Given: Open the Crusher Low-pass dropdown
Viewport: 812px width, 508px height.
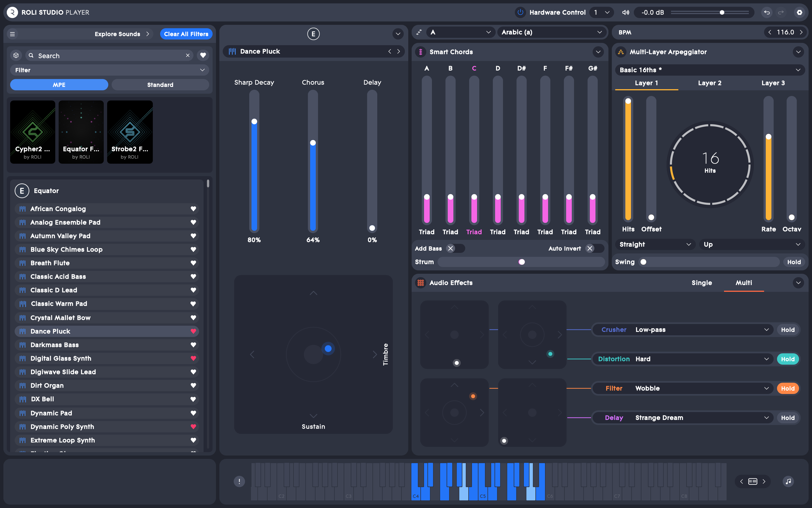Looking at the screenshot, I should [683, 330].
